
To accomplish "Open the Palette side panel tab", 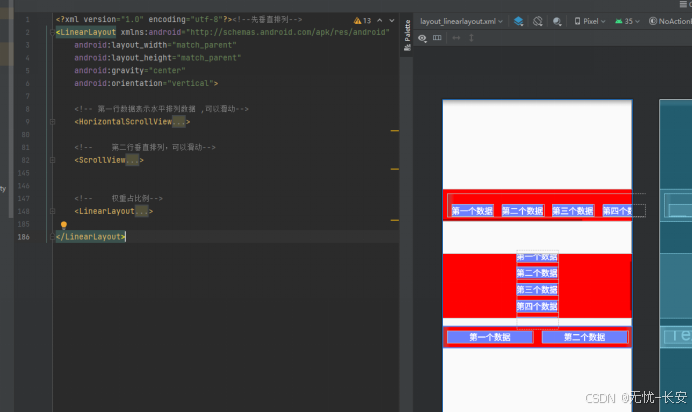I will (x=407, y=34).
